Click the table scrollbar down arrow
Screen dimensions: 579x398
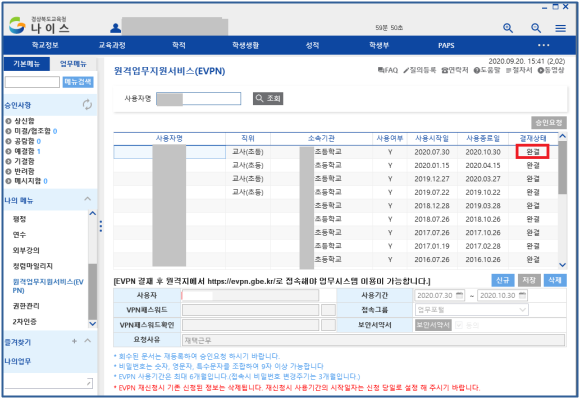click(x=562, y=264)
